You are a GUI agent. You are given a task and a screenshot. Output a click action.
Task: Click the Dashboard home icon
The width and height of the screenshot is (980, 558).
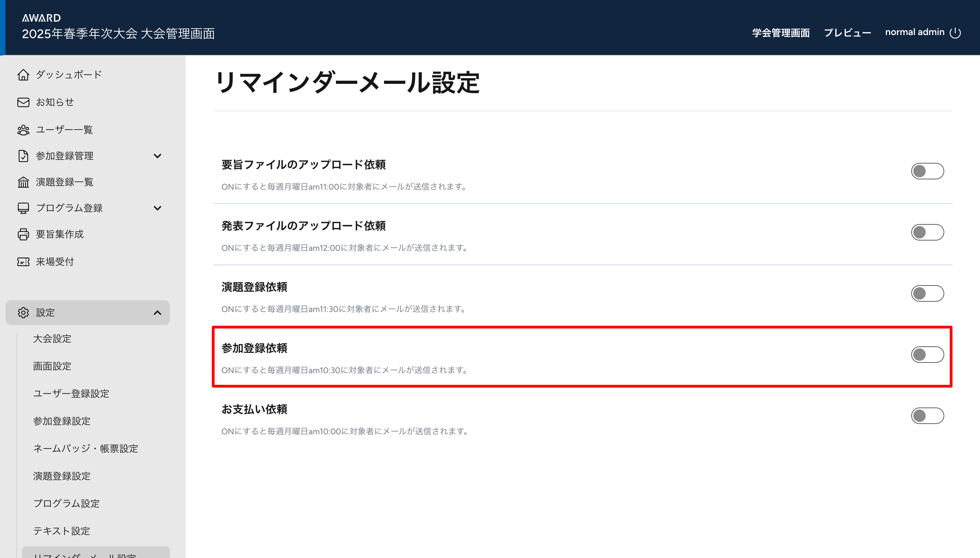[23, 75]
